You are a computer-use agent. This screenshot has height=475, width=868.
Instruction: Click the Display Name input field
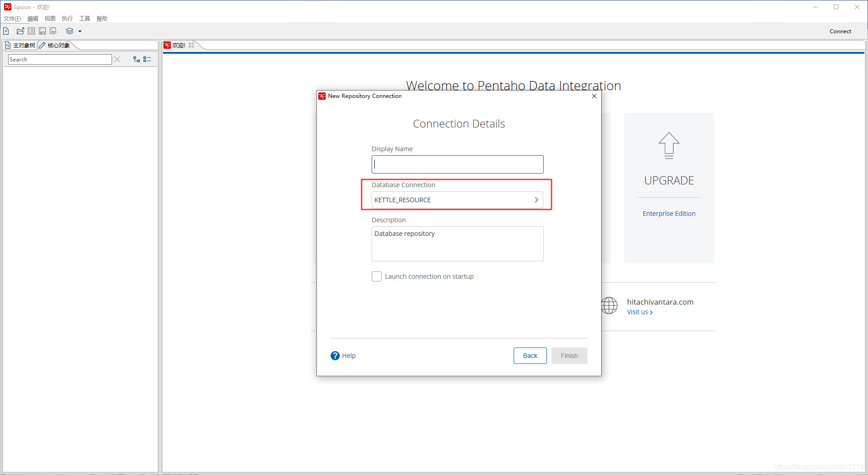[x=457, y=164]
